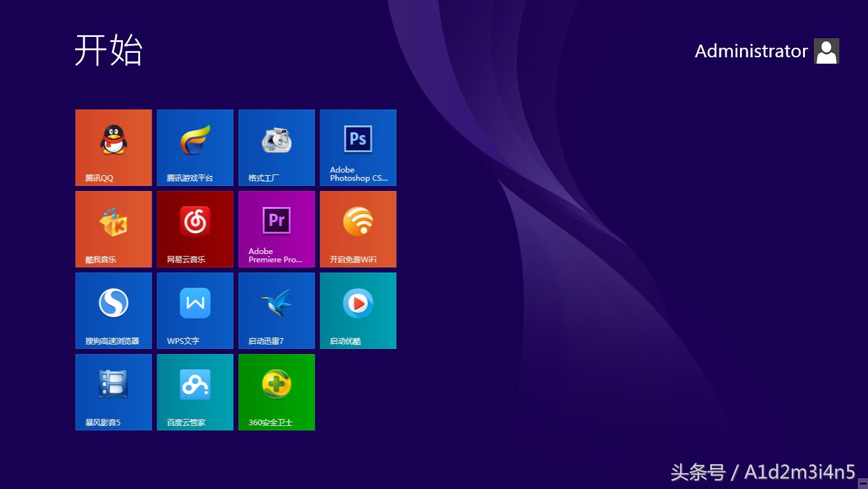
Task: Enable free WiFi with 开启免费WiFi tile
Action: pyautogui.click(x=358, y=229)
